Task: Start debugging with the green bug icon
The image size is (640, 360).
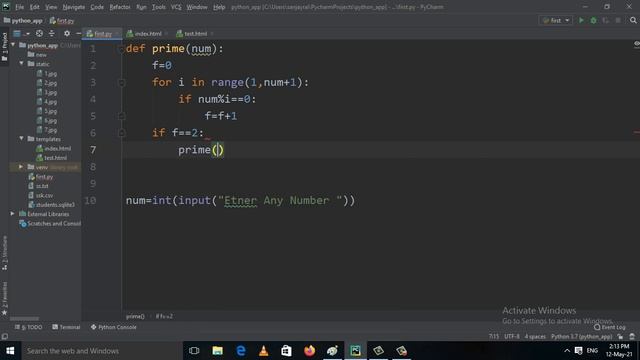Action: point(593,20)
